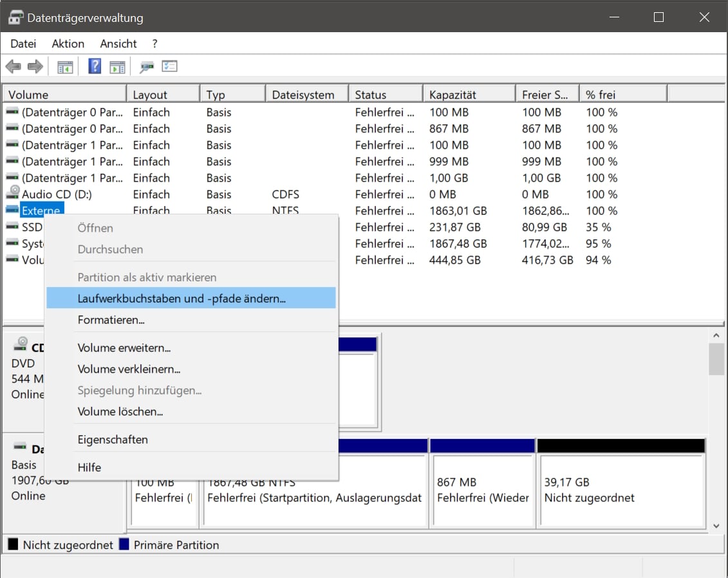728x578 pixels.
Task: Select Volume verkleinern… context entry
Action: tap(191, 369)
